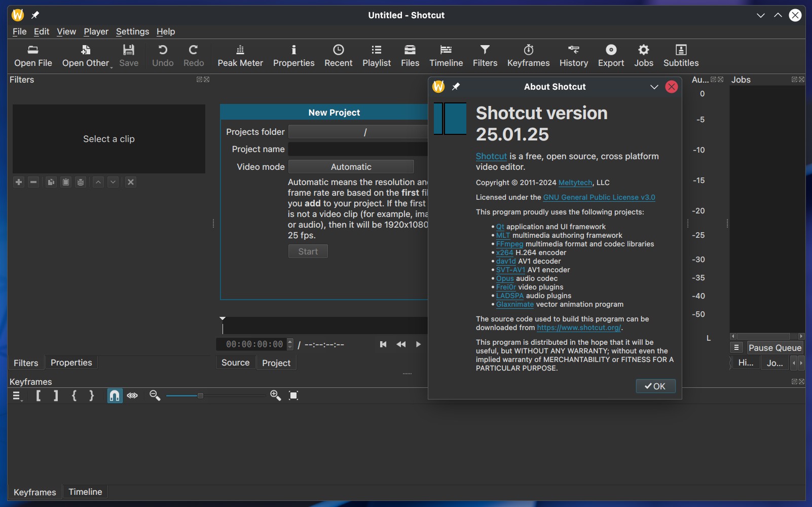
Task: Skip to the previous point in the player
Action: coord(383,344)
